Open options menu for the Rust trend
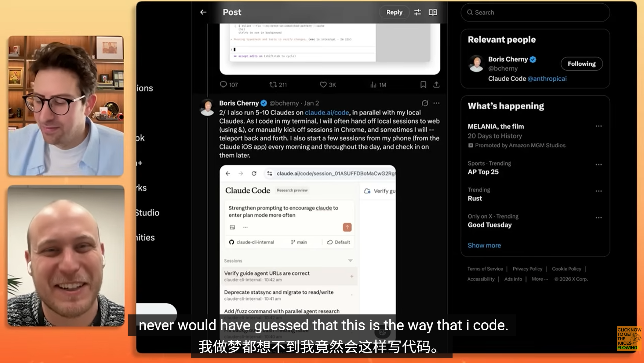The height and width of the screenshot is (363, 644). (599, 191)
